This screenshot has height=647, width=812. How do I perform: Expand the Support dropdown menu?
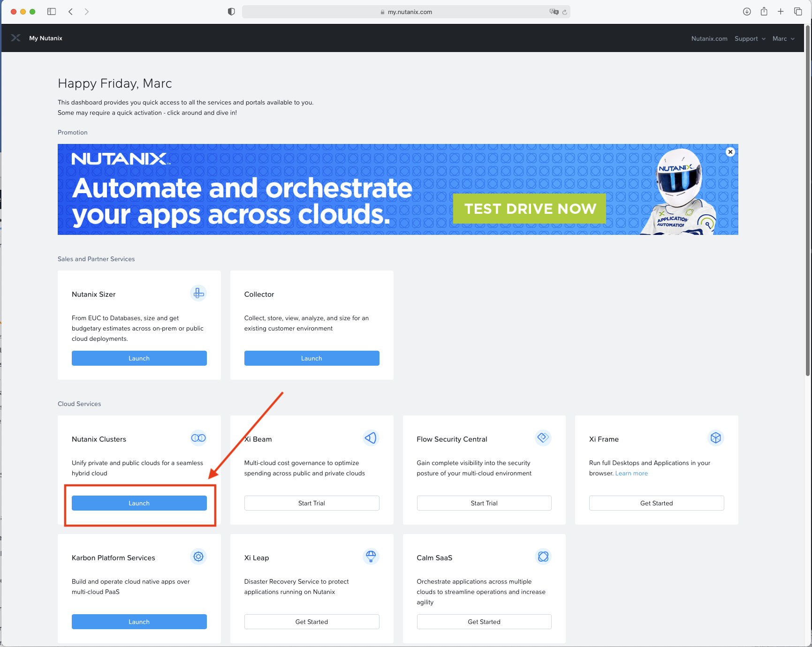click(x=750, y=38)
